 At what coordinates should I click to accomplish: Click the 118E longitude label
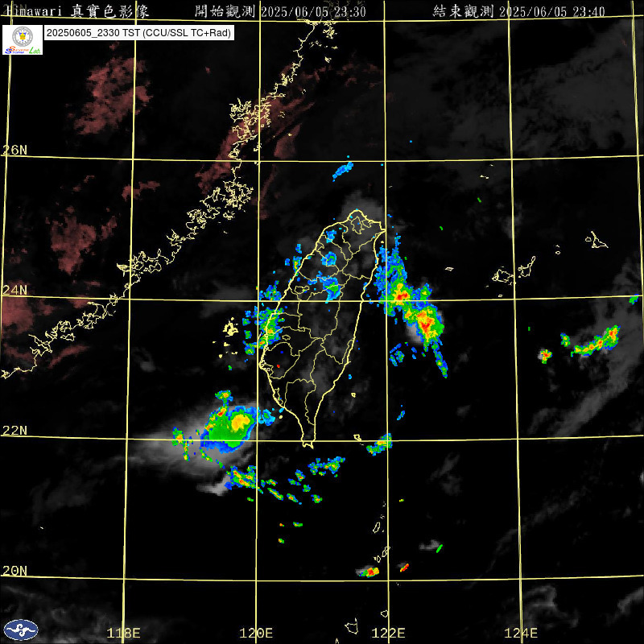tap(124, 633)
